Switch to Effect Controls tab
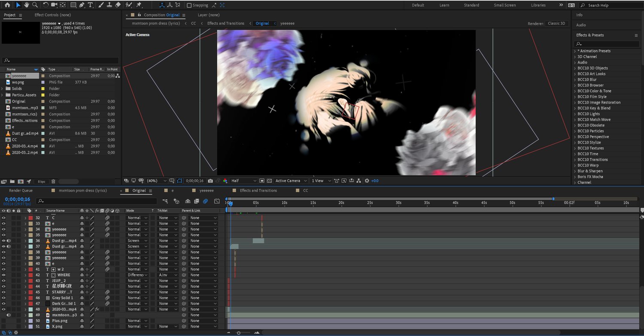 point(53,15)
